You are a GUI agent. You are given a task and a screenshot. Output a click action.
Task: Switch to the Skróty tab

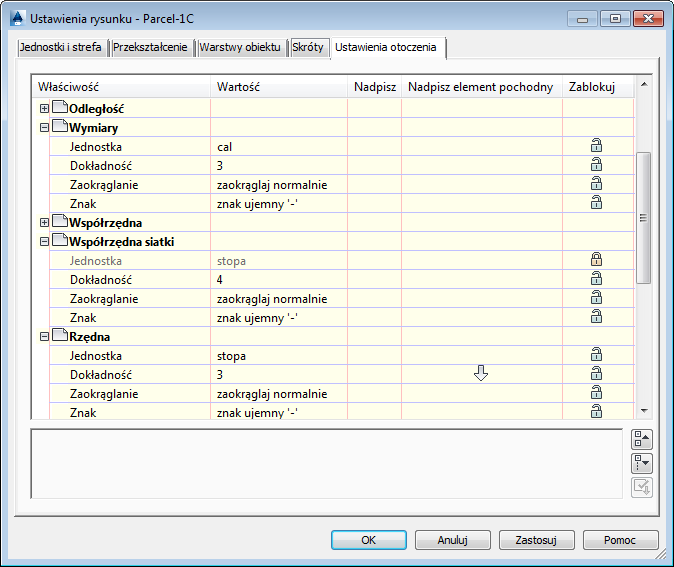point(308,47)
